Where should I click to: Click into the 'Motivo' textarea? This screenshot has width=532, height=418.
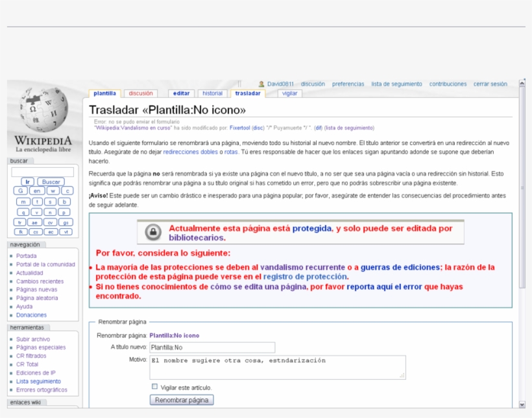(x=278, y=367)
